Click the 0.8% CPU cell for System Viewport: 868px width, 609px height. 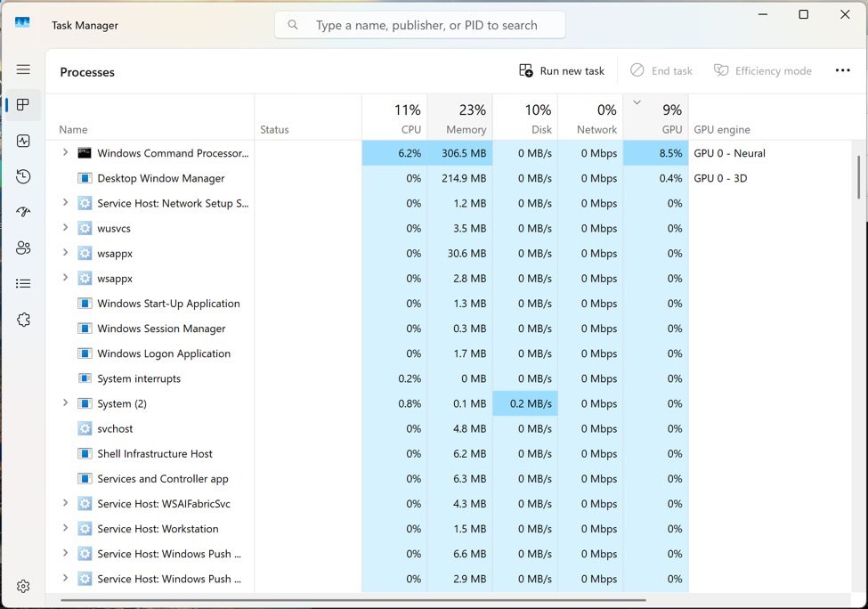[394, 403]
